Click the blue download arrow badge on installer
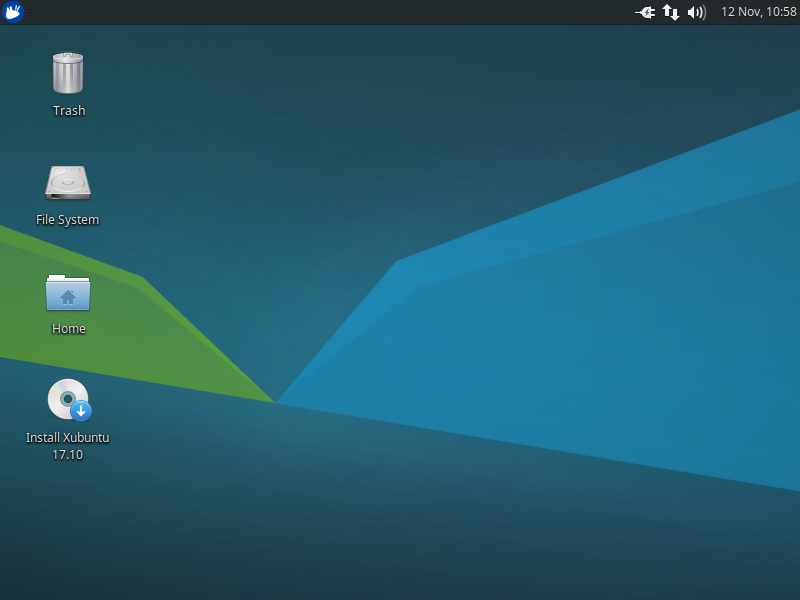This screenshot has height=600, width=800. point(82,411)
